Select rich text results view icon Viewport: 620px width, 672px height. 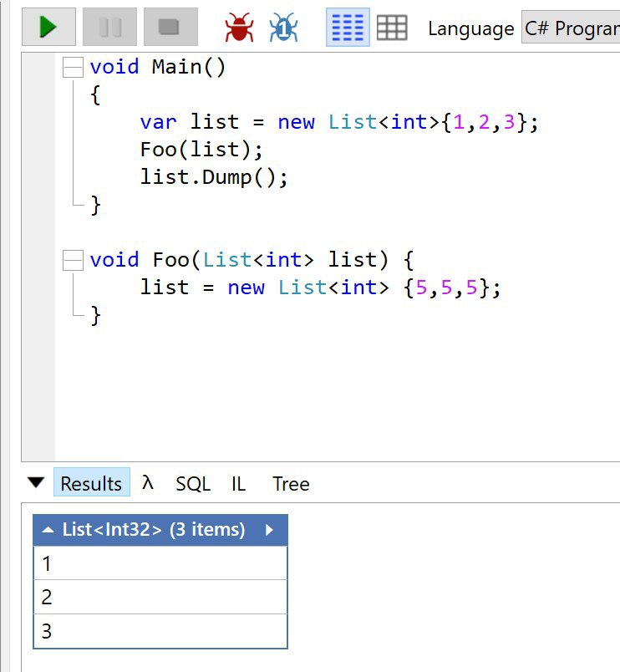pos(348,27)
